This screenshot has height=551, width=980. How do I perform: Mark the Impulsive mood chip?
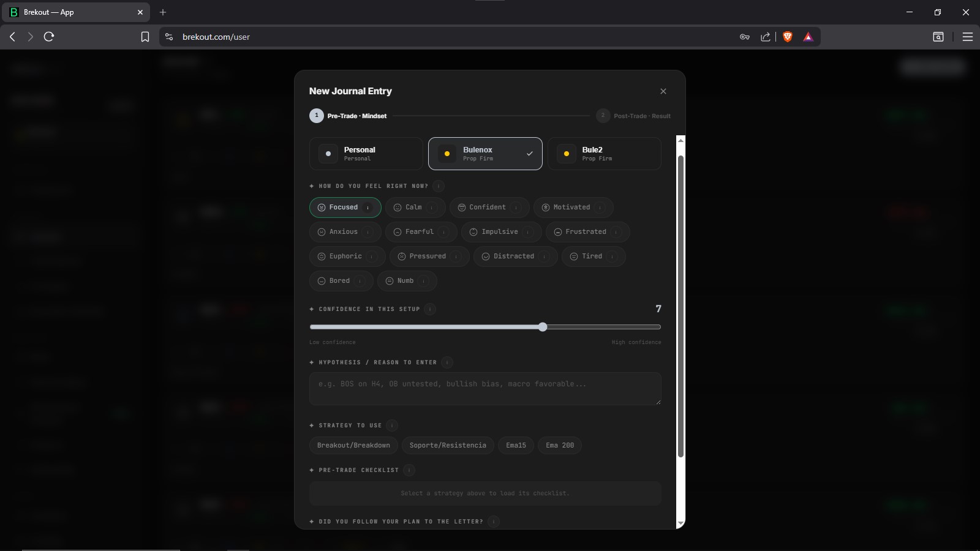click(501, 232)
